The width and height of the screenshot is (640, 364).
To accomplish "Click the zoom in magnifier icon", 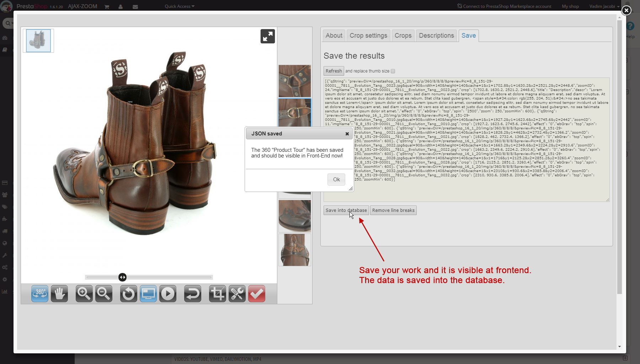I will click(84, 294).
